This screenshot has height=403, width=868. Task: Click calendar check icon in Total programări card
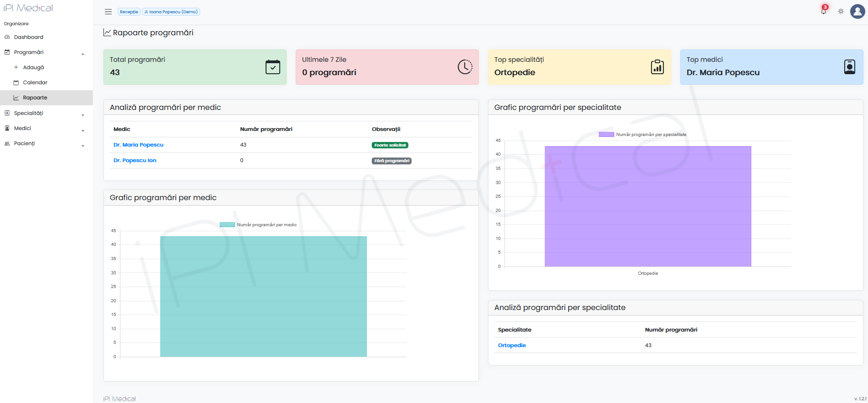click(273, 67)
